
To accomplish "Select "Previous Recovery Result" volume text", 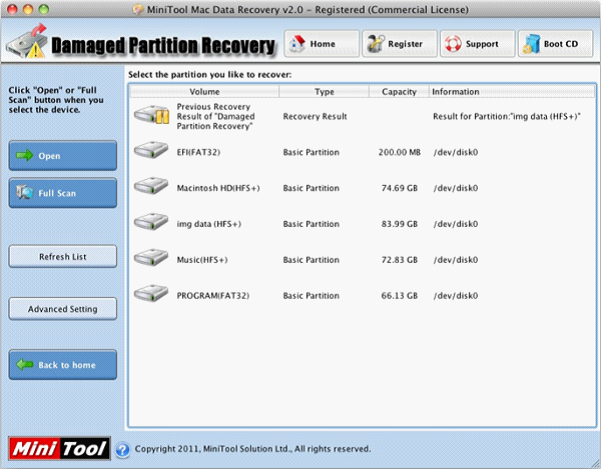I will (215, 116).
